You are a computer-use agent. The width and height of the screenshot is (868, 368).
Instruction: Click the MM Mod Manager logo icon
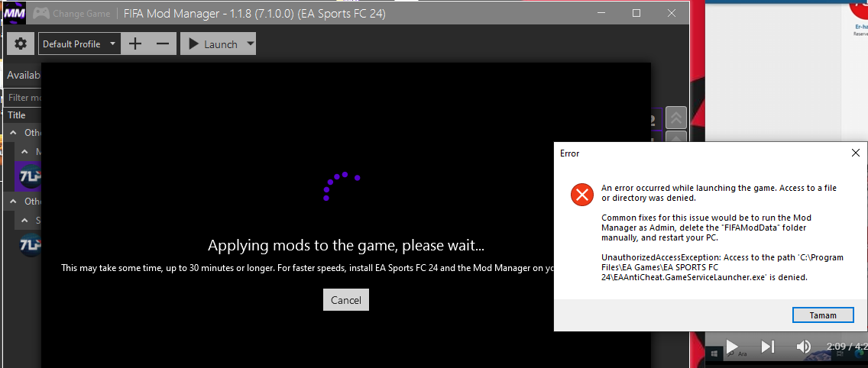point(15,13)
